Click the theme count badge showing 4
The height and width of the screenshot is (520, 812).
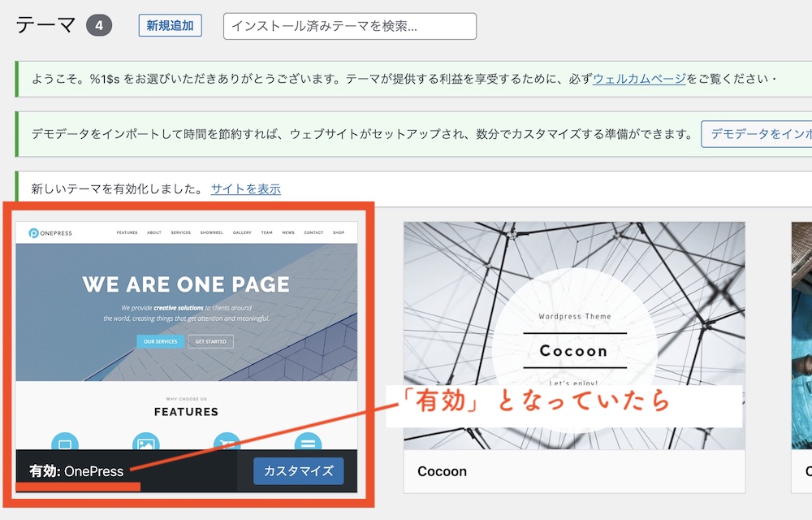99,25
